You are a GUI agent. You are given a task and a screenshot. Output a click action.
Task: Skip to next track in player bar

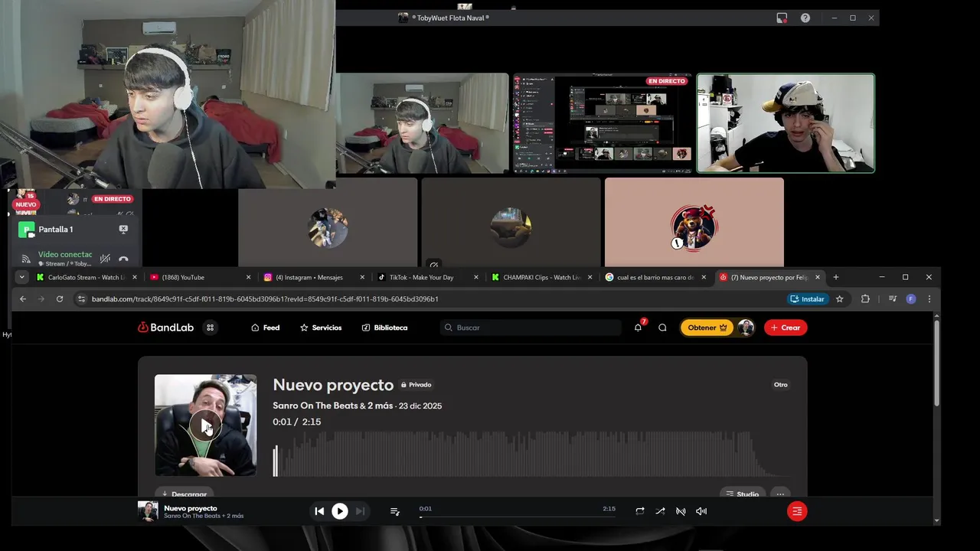tap(360, 511)
